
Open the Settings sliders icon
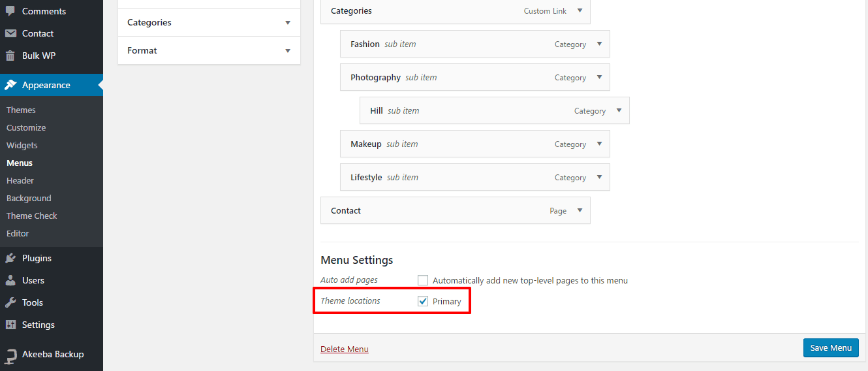10,325
